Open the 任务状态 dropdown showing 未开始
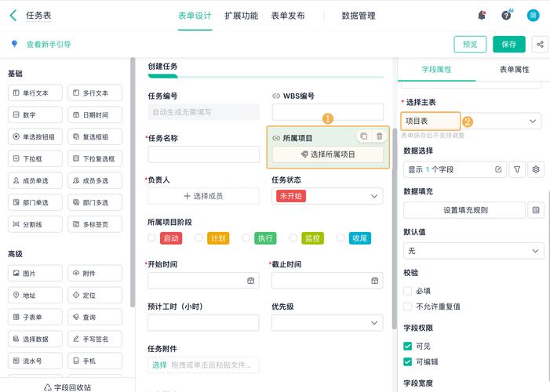Screen dimensions: 550x392 pos(327,196)
